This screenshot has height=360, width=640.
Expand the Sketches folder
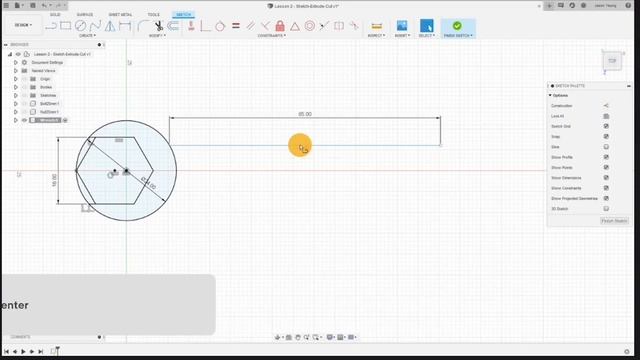16,96
